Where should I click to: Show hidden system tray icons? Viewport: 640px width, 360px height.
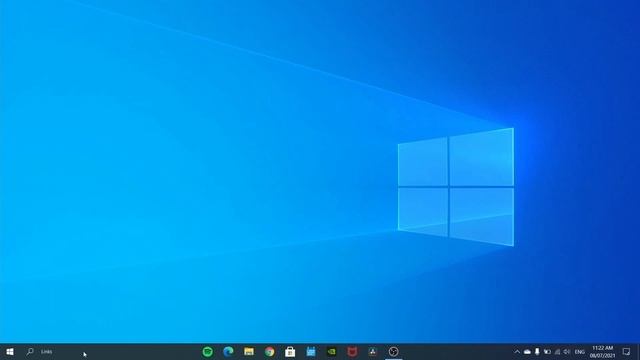pos(517,352)
